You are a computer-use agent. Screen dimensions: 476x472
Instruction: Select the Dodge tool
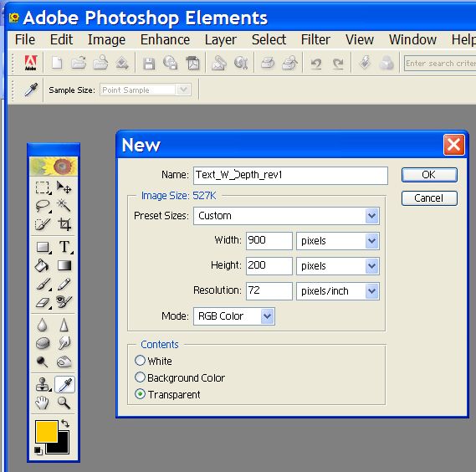coord(42,362)
